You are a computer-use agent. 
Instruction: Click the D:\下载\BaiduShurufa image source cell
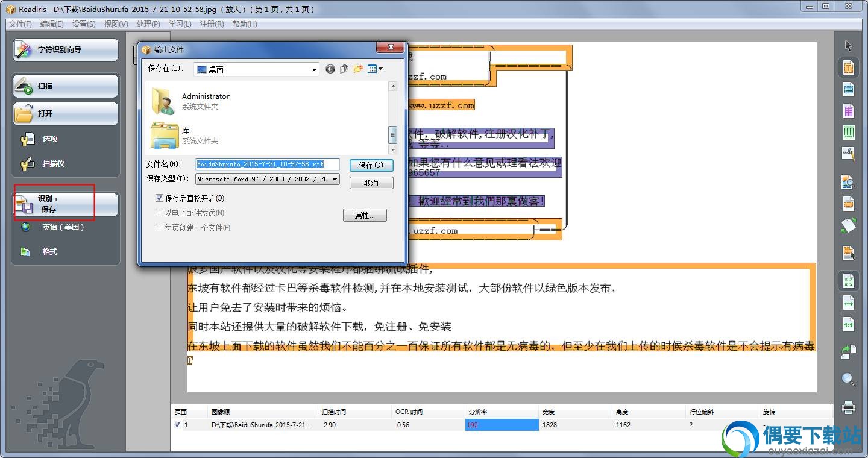click(x=263, y=425)
